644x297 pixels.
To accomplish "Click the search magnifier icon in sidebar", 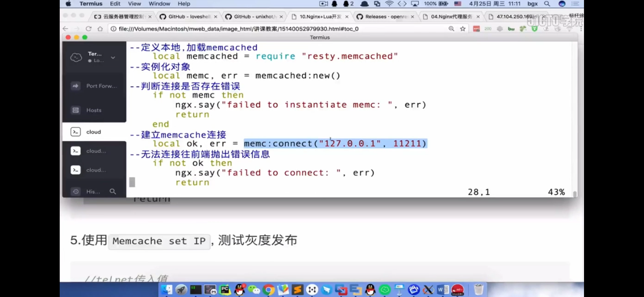I will click(113, 192).
